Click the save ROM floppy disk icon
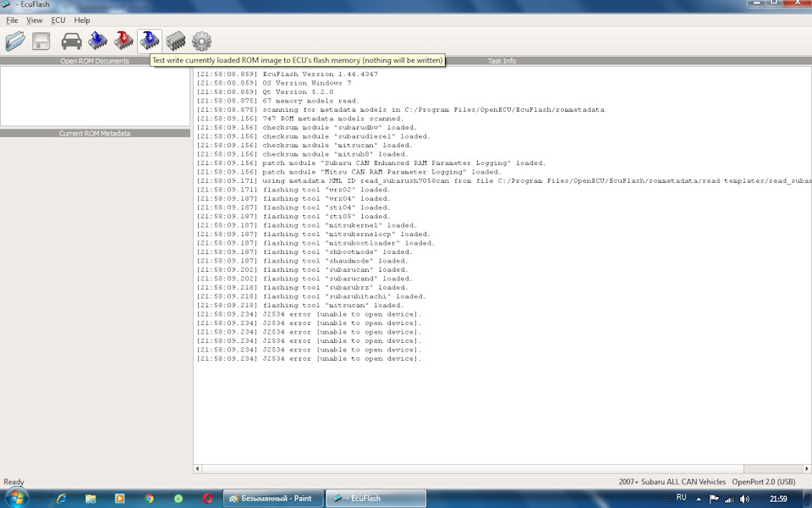Viewport: 812px width, 508px height. [x=41, y=41]
